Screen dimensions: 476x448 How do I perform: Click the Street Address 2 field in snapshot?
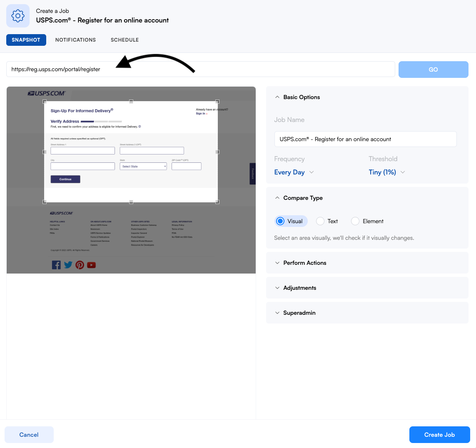152,151
